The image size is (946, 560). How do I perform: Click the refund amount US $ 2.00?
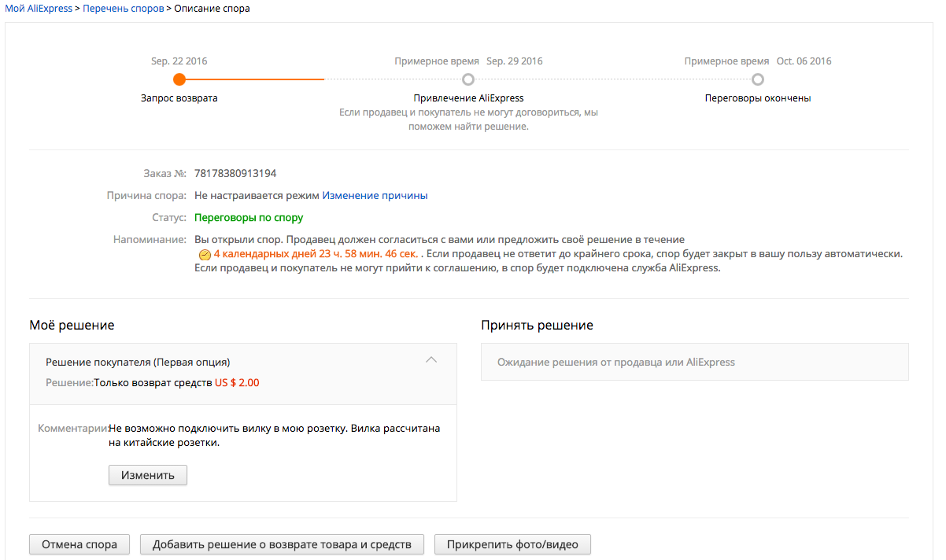point(237,383)
